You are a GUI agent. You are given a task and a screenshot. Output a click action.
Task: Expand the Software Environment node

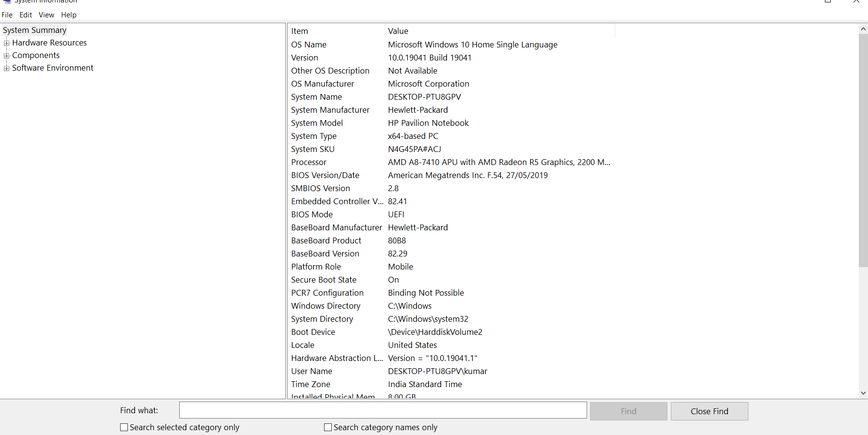(7, 68)
